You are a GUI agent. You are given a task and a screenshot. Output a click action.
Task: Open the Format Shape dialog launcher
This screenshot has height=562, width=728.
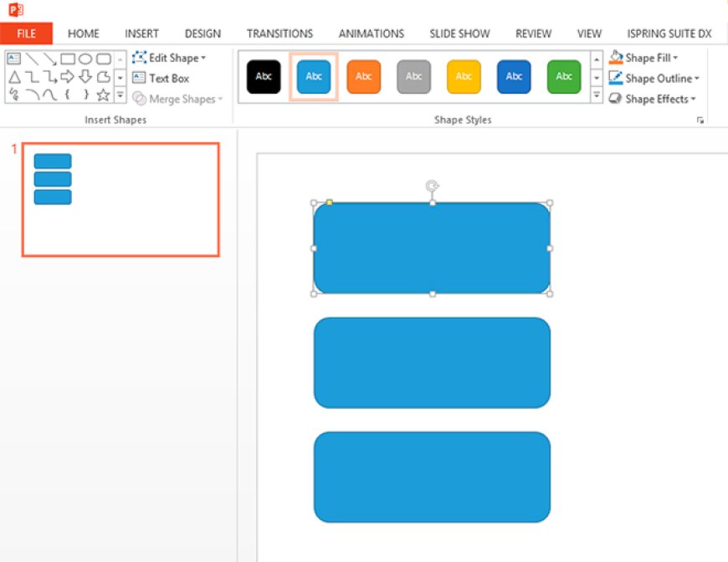(x=700, y=121)
